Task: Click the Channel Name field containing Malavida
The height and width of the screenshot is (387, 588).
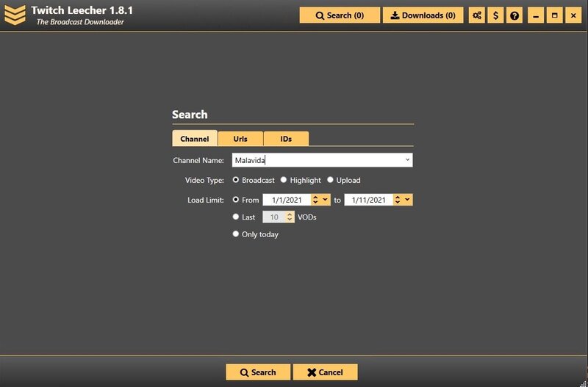Action: 322,160
